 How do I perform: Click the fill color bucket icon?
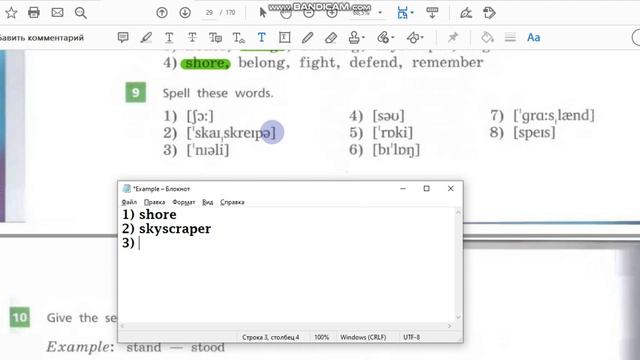(x=487, y=38)
